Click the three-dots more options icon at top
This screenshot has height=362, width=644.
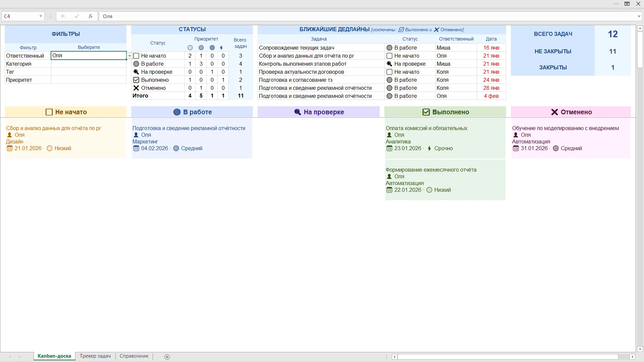pos(616,4)
